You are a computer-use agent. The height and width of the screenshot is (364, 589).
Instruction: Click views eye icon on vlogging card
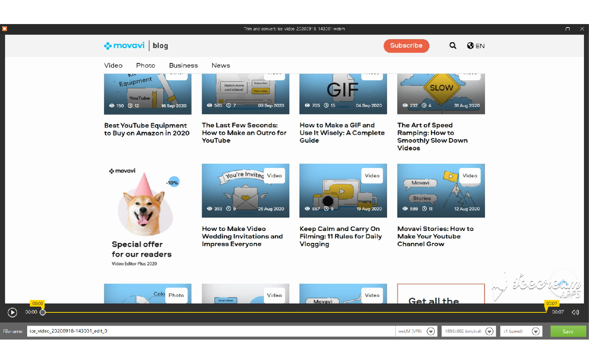click(307, 209)
